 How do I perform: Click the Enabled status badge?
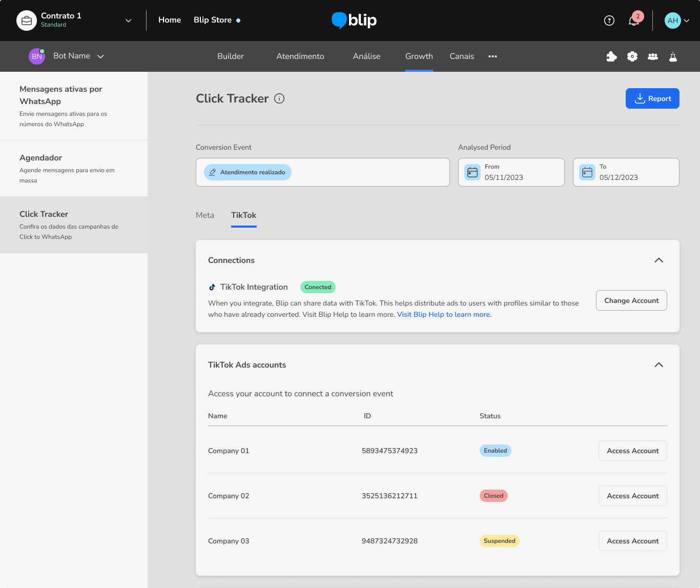click(x=496, y=451)
